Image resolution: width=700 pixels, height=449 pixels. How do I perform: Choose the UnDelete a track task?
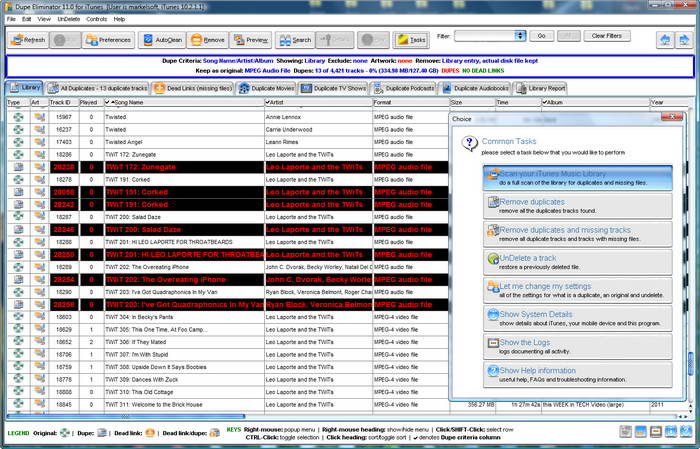(x=578, y=262)
